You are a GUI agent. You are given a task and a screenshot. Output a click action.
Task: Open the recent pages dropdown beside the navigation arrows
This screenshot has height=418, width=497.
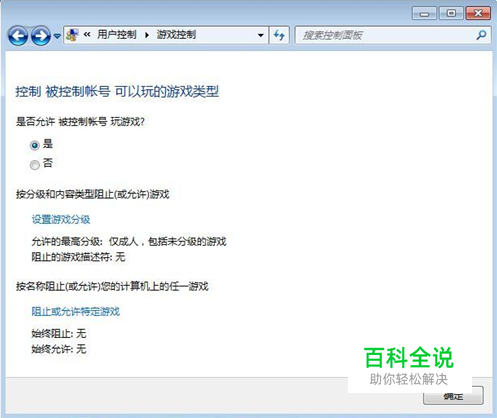(57, 35)
